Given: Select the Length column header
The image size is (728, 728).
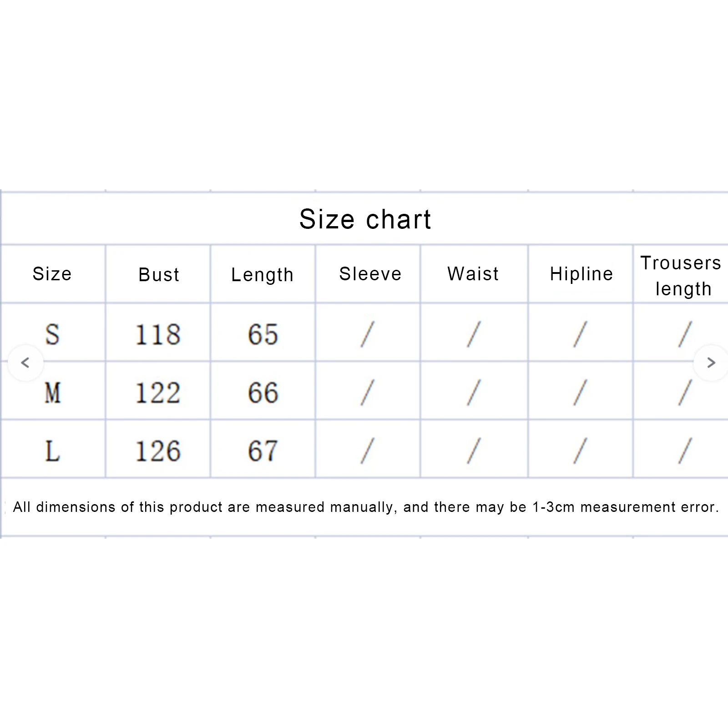Looking at the screenshot, I should click(x=263, y=274).
